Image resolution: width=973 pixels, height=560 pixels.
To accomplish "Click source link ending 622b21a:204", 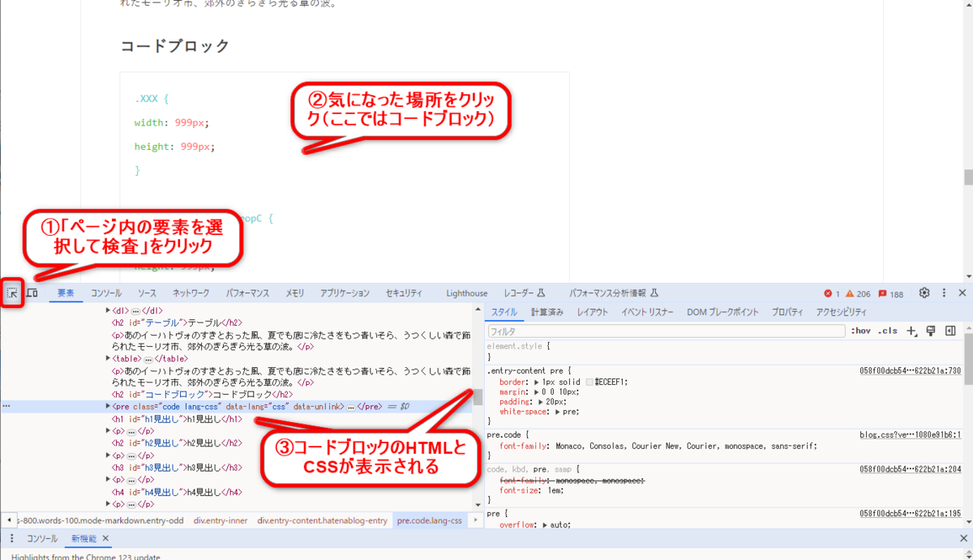I will [911, 469].
